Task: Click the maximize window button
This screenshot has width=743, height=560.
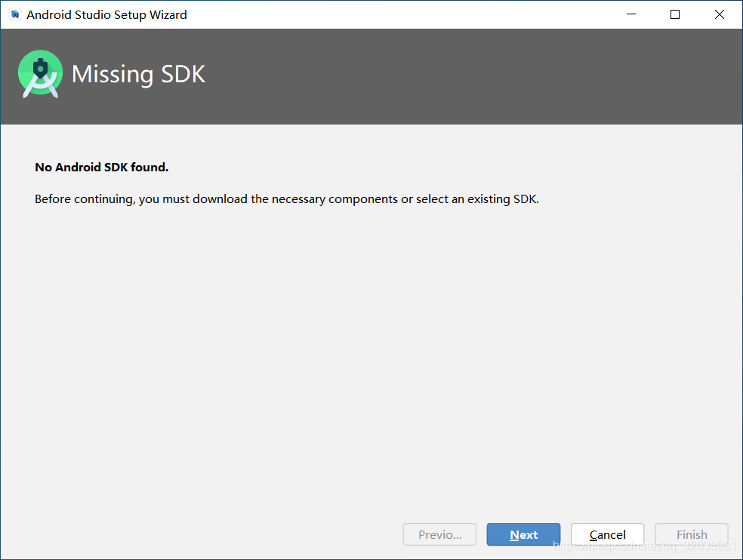Action: pos(674,14)
